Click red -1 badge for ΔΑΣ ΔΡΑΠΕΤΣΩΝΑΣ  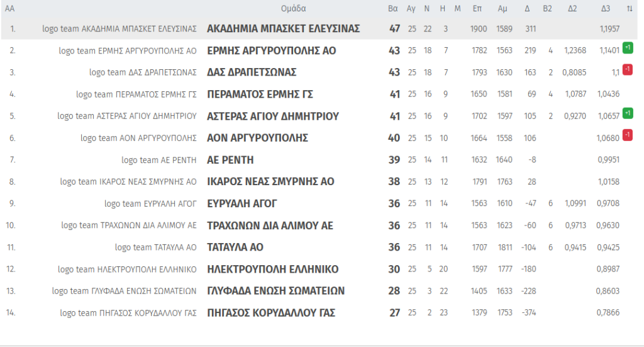[x=627, y=69]
